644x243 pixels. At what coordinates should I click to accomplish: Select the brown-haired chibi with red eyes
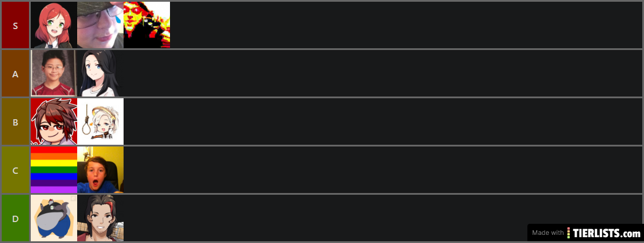point(54,121)
